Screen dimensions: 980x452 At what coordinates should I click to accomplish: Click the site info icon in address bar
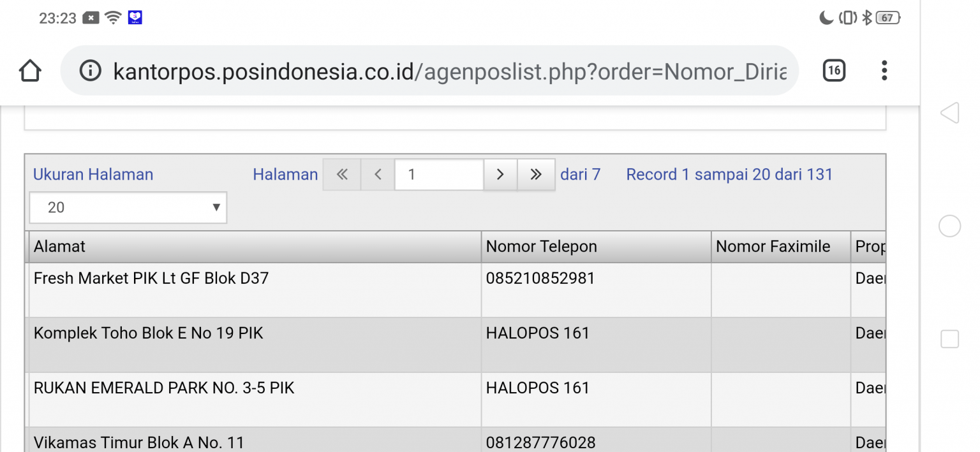(x=91, y=71)
